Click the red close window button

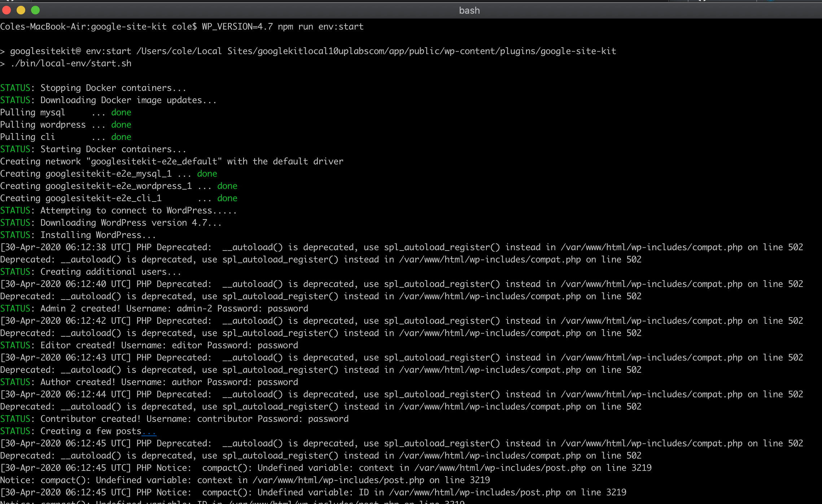[6, 10]
